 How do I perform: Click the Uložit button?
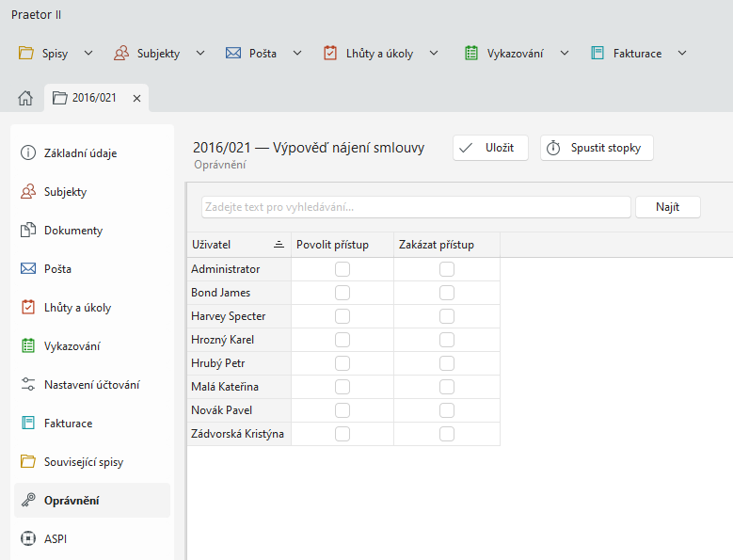[490, 148]
